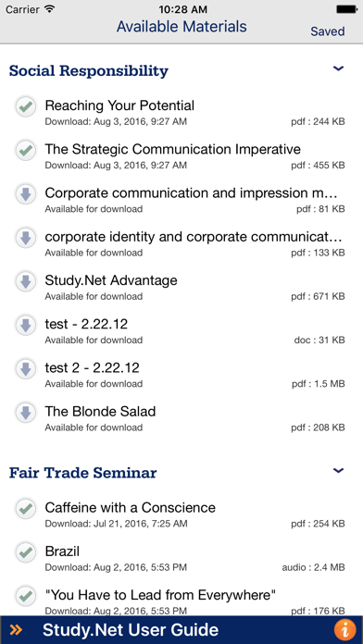Switch to the Saved materials view
This screenshot has width=363, height=644.
coord(328,31)
